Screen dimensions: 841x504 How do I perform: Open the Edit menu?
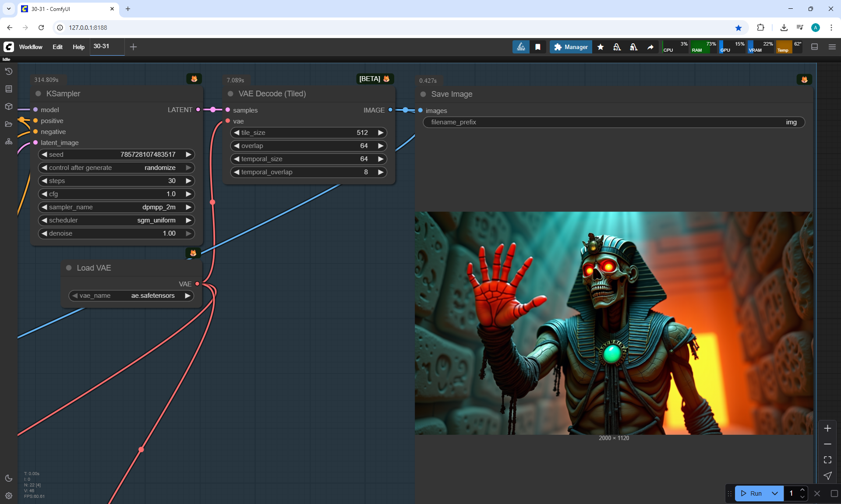point(57,47)
